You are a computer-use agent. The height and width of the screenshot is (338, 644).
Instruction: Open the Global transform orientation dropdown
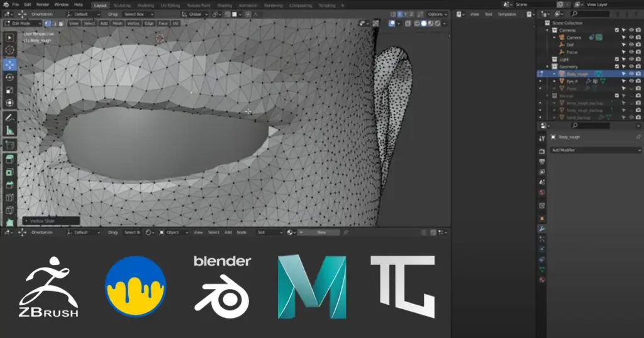point(195,14)
